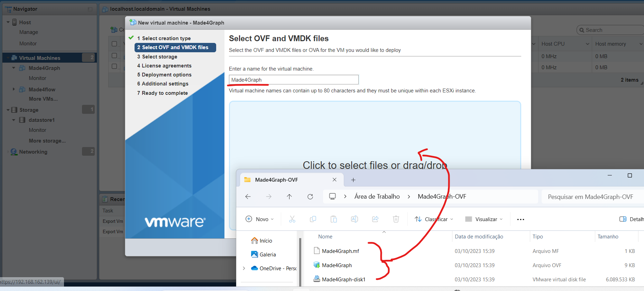
Task: Open the Classificar sort dropdown
Action: tap(434, 219)
